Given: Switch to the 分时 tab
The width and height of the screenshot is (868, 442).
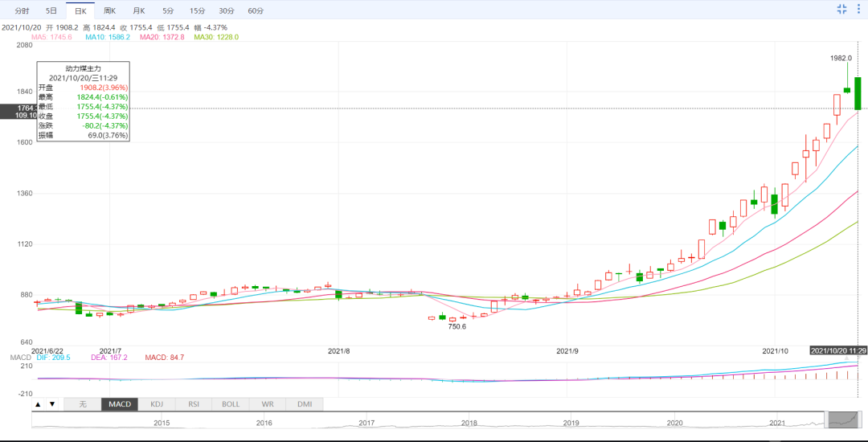Looking at the screenshot, I should click(22, 10).
